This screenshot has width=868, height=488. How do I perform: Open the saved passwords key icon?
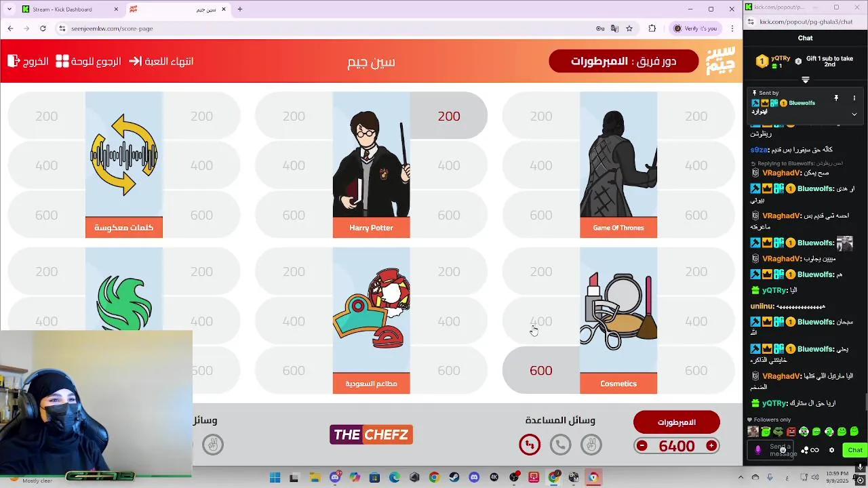600,28
